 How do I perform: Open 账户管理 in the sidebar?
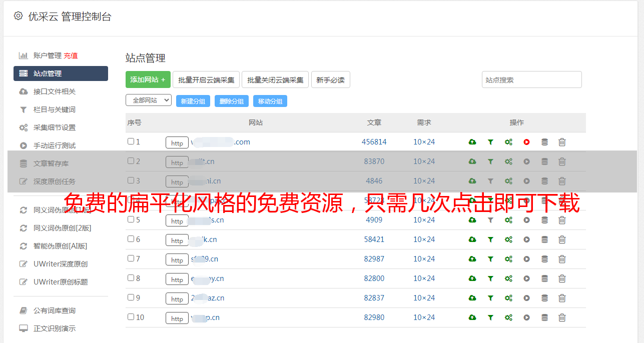tap(47, 55)
